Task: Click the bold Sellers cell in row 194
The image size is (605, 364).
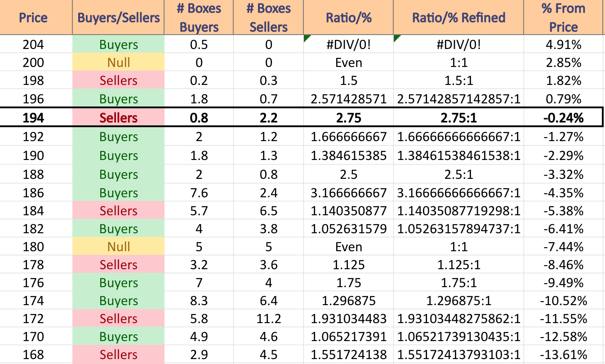Action: 119,118
